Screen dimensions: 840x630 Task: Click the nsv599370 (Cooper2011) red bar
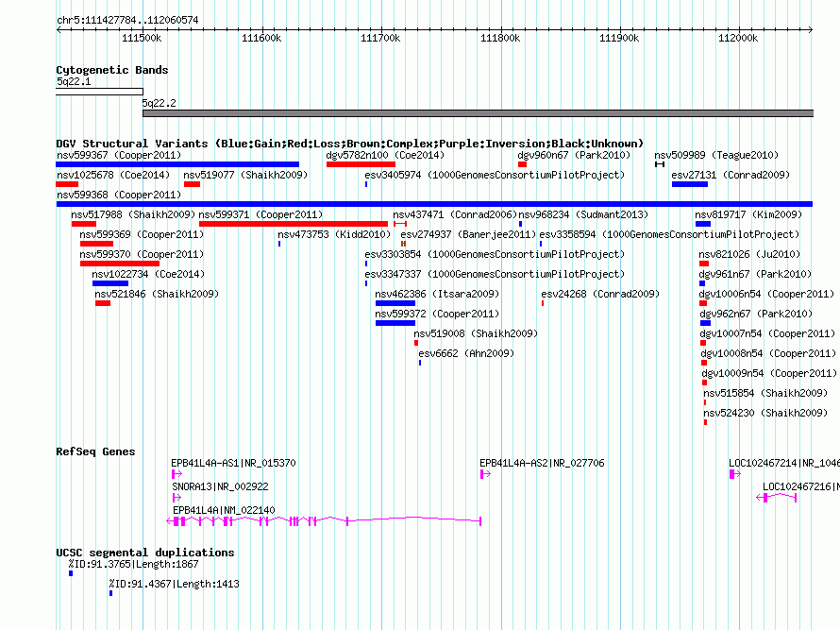pyautogui.click(x=120, y=264)
